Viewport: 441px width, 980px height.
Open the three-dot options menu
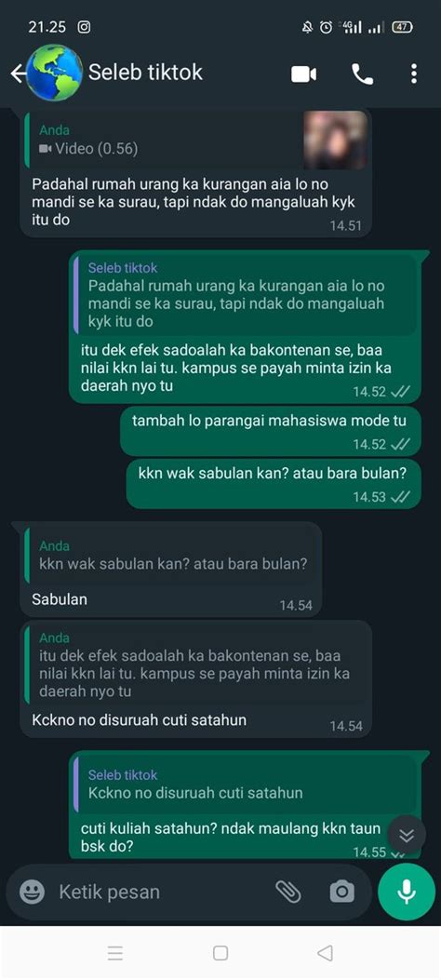[x=413, y=74]
